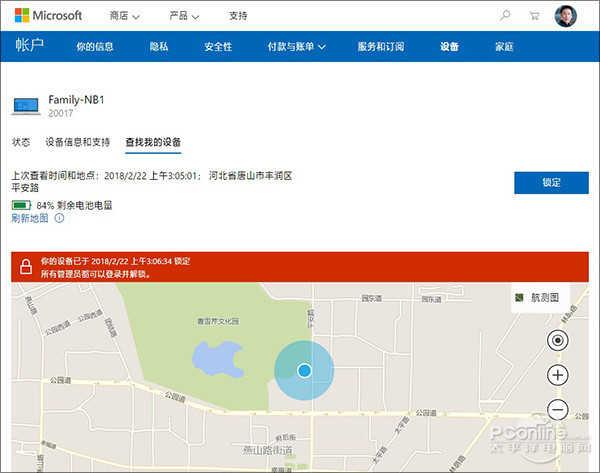Screen dimensions: 600x473
Task: Open the search magnifier icon
Action: coord(505,16)
